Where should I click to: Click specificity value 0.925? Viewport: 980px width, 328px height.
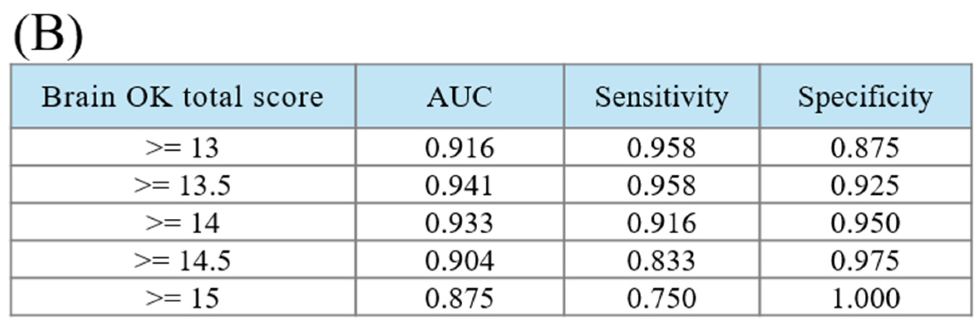tap(865, 185)
